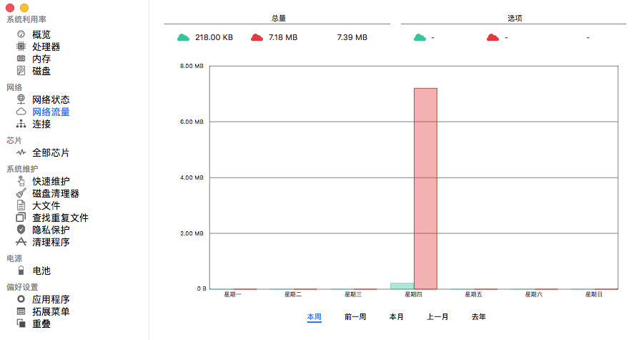Open the 概览 sidebar item
The width and height of the screenshot is (644, 340).
41,34
